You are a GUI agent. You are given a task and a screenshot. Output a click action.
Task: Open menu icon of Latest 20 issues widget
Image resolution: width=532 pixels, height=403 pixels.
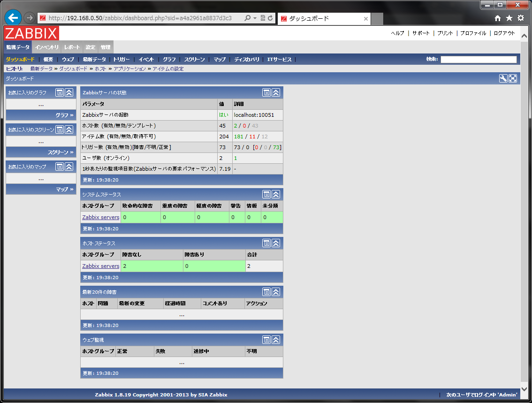click(x=266, y=292)
